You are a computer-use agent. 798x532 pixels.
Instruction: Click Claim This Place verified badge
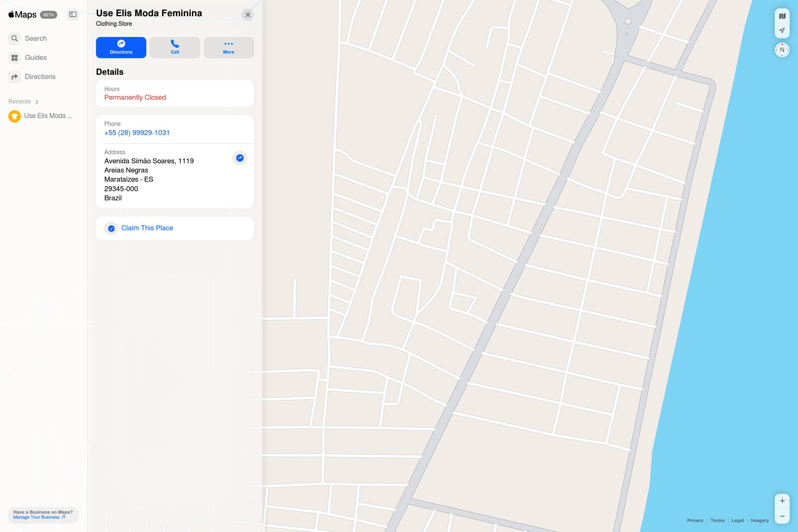pos(111,228)
